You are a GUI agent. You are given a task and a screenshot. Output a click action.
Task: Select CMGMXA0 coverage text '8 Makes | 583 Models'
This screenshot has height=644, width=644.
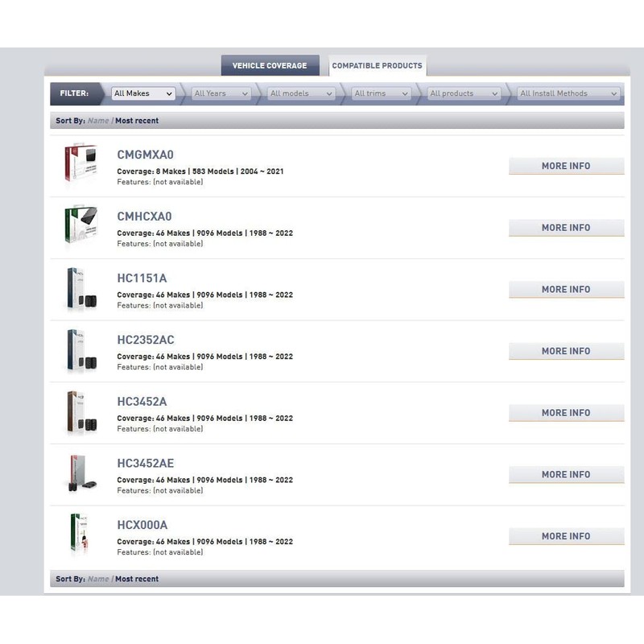(195, 171)
